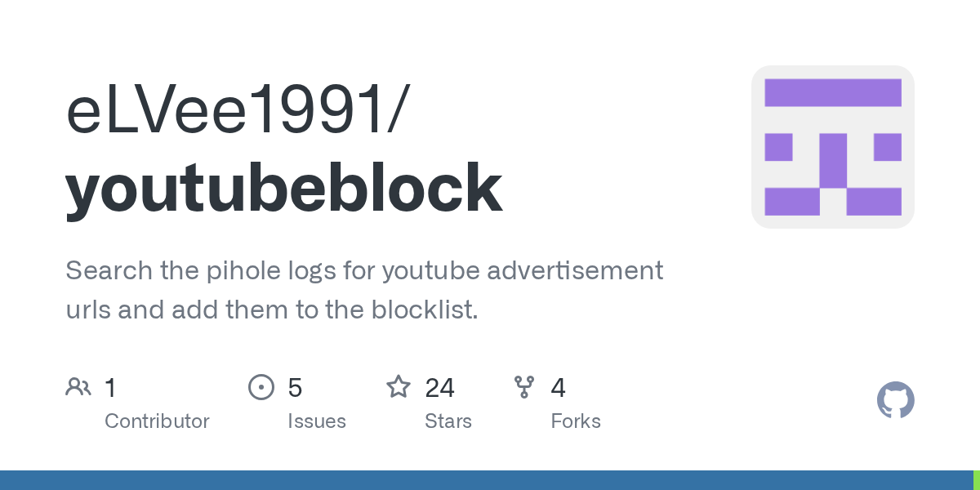Image resolution: width=980 pixels, height=490 pixels.
Task: Click the Contributor label text
Action: (157, 421)
